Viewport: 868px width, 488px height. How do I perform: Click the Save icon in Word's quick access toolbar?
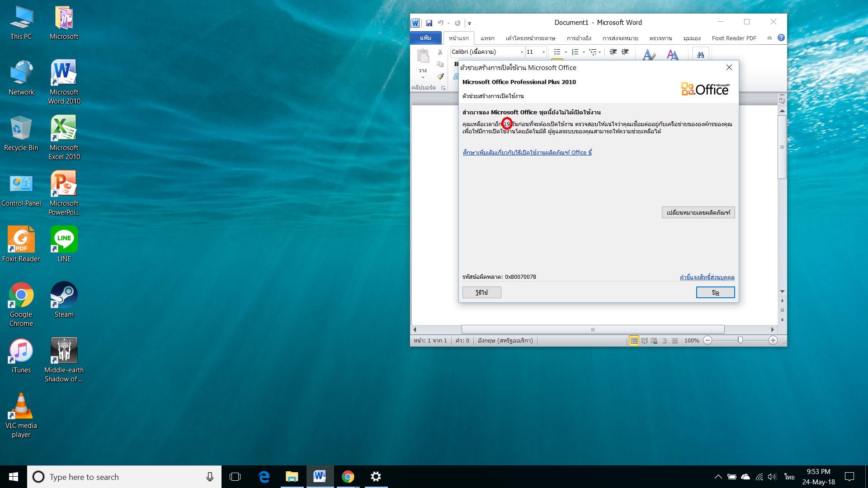tap(429, 23)
